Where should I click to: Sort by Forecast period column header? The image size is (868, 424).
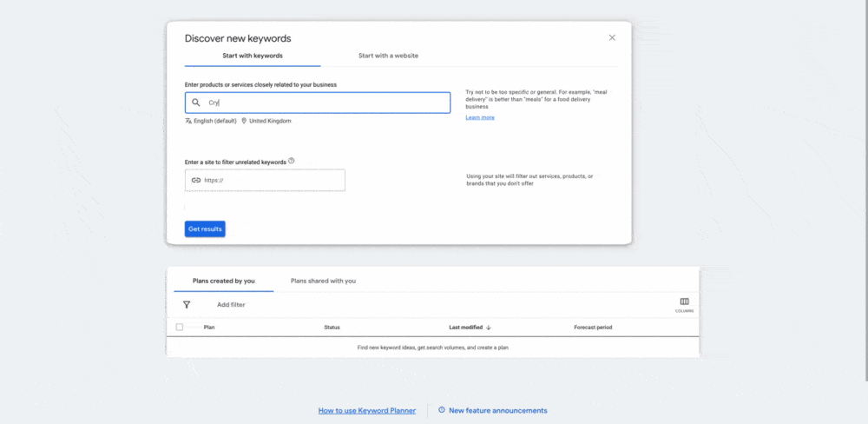click(x=593, y=328)
